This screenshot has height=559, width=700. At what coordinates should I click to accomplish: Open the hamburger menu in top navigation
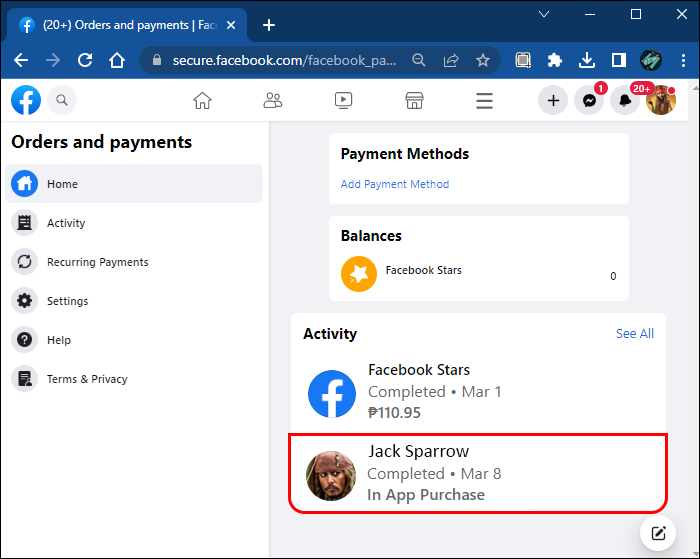(x=485, y=100)
